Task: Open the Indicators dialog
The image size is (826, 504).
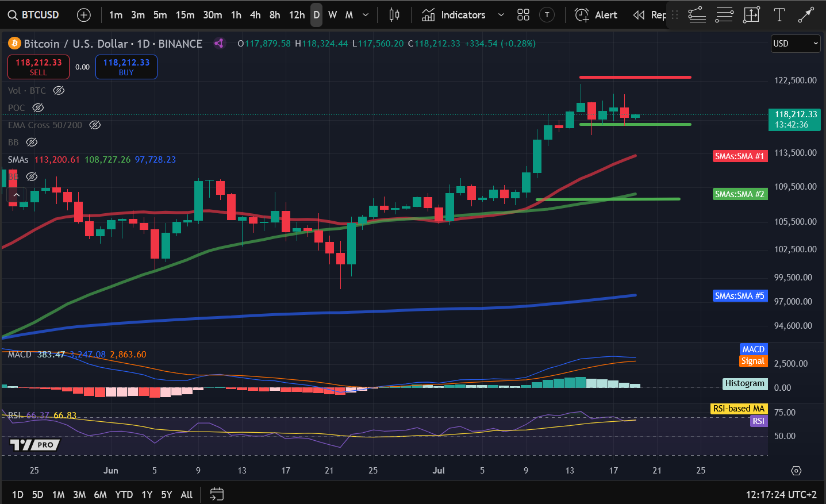Action: click(454, 15)
